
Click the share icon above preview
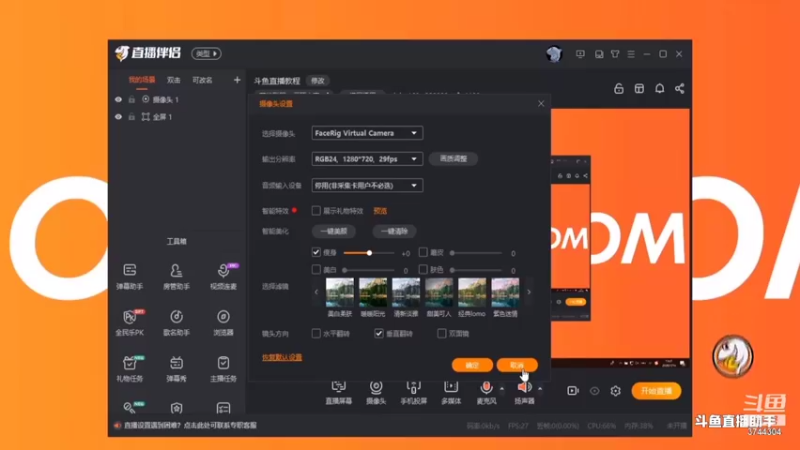coord(680,88)
